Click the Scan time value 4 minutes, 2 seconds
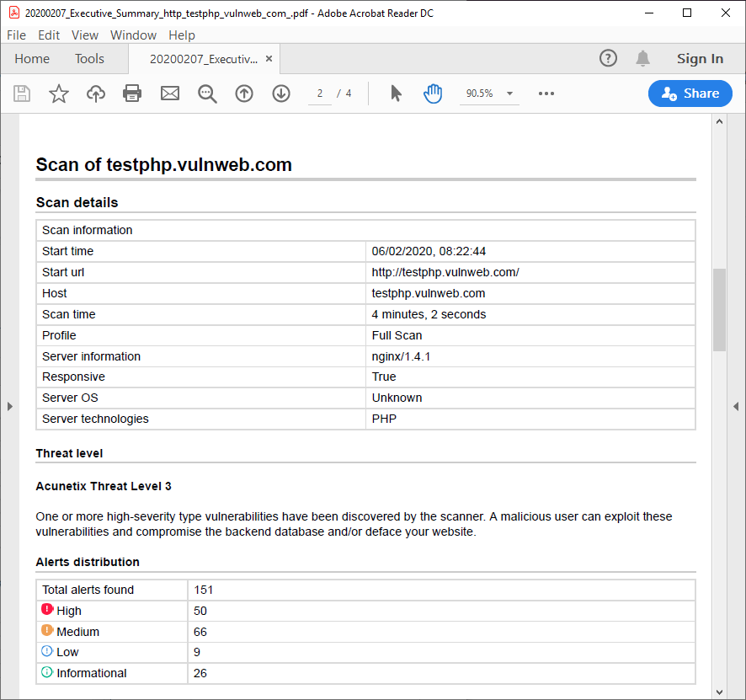 [x=429, y=314]
